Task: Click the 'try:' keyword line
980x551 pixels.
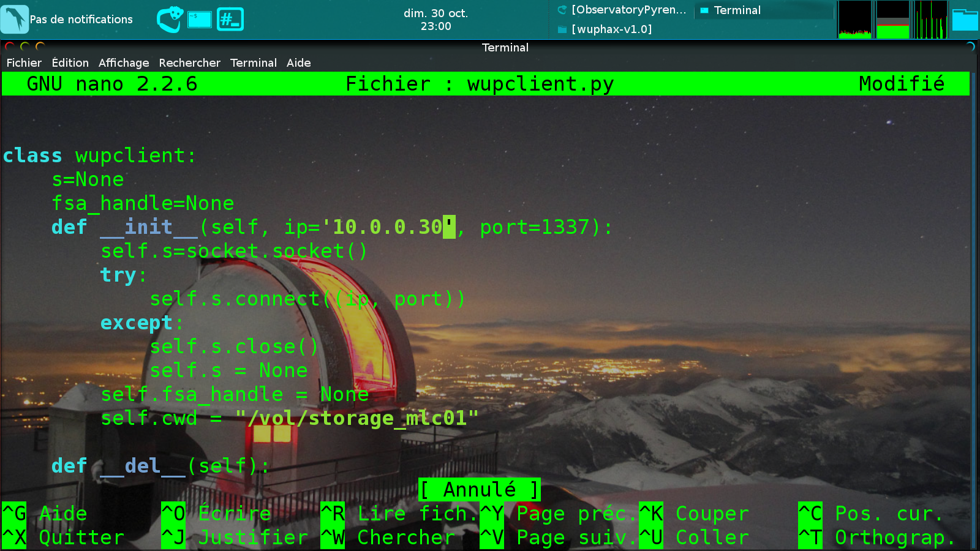Action: pyautogui.click(x=124, y=275)
